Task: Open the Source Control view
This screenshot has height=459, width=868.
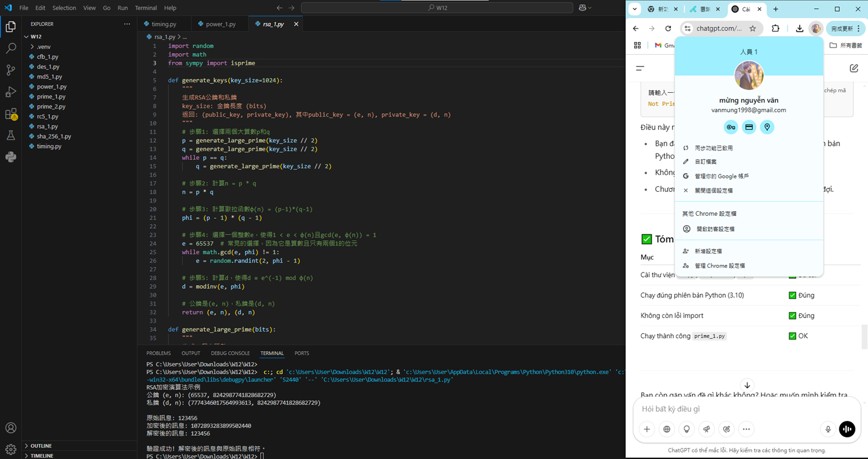Action: [x=10, y=70]
